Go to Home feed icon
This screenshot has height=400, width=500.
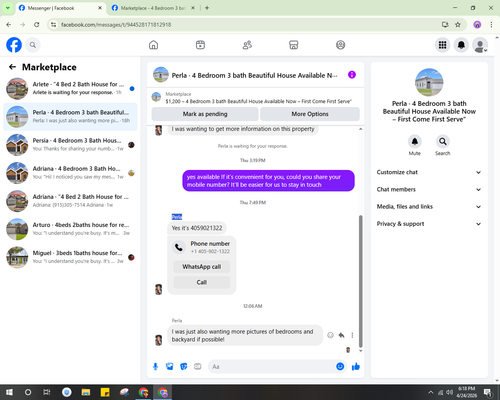[153, 45]
